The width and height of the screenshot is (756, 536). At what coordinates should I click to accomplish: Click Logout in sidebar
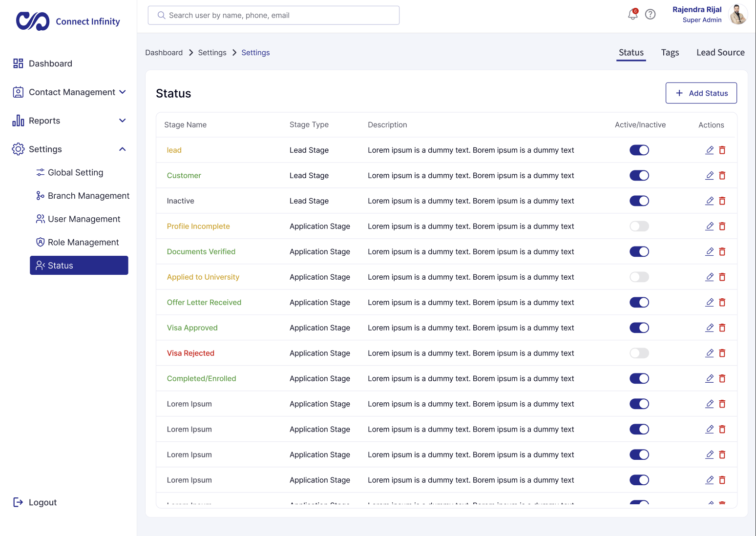35,502
